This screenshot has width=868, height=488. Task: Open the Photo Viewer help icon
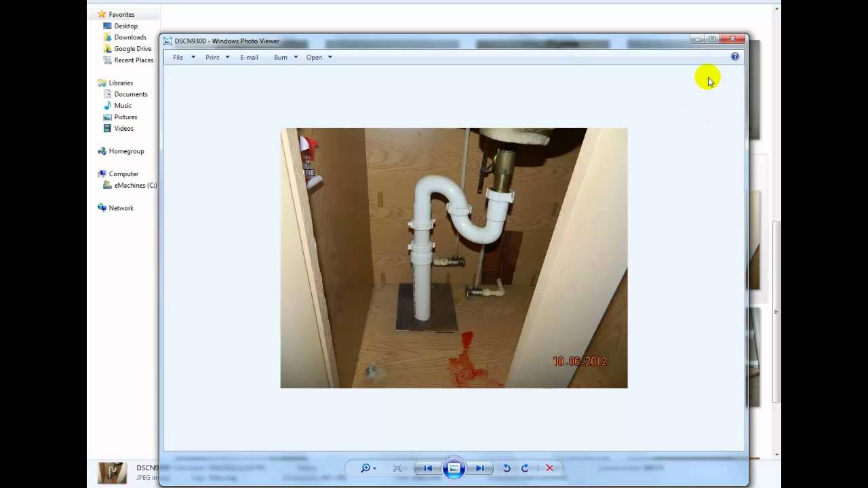point(734,57)
